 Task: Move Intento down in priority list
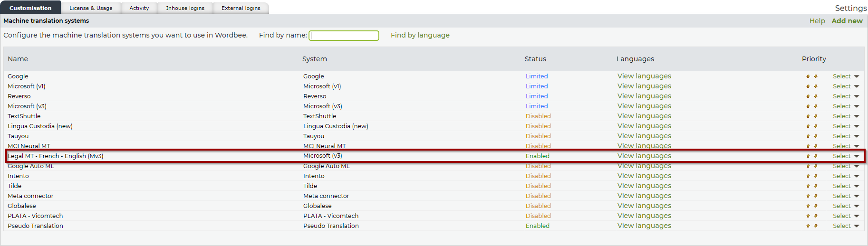pos(816,176)
